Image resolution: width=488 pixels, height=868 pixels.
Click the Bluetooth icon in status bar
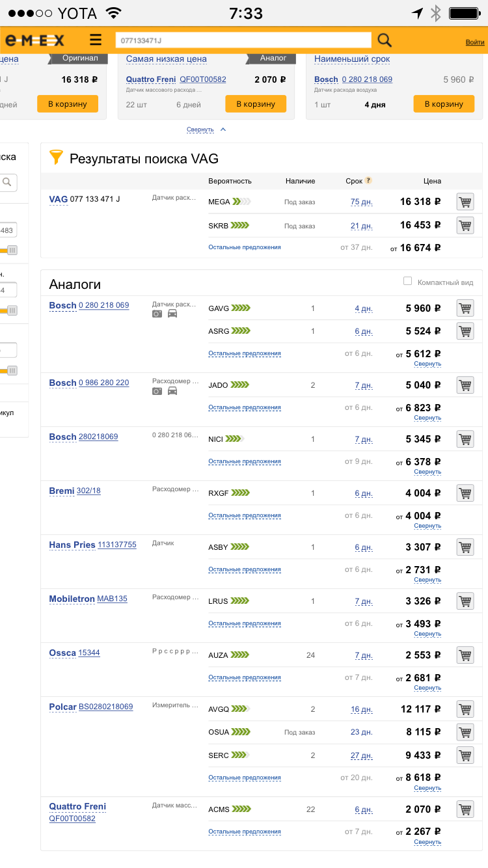pos(436,13)
